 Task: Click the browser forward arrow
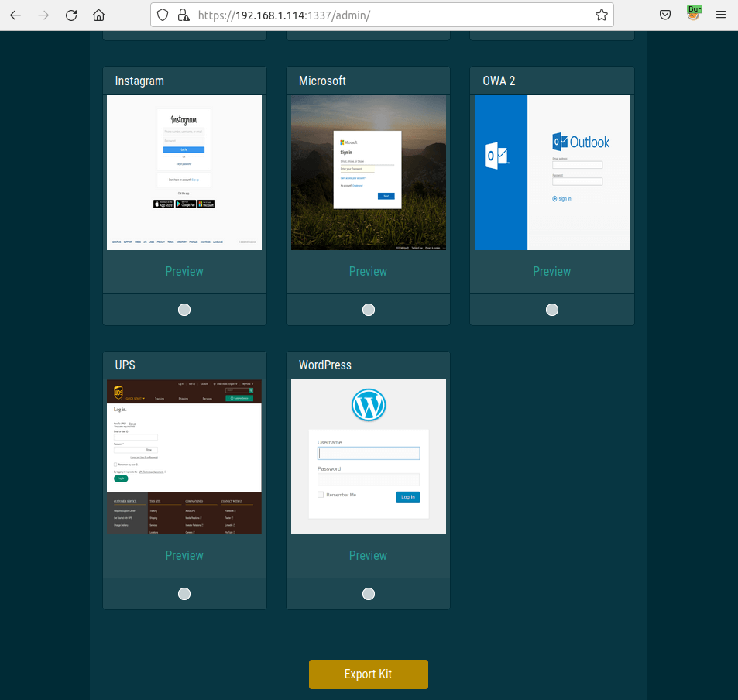(x=43, y=15)
